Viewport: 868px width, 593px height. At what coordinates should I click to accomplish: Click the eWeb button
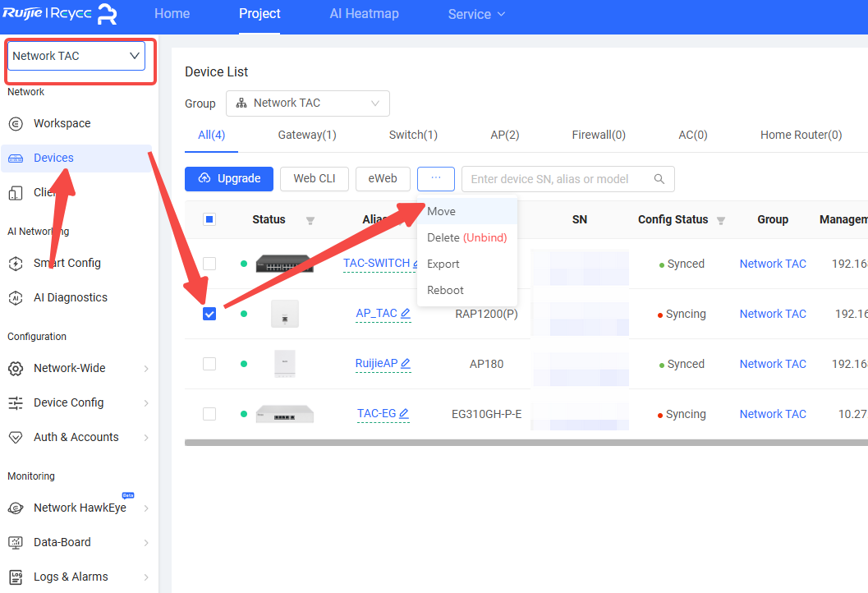coord(383,179)
